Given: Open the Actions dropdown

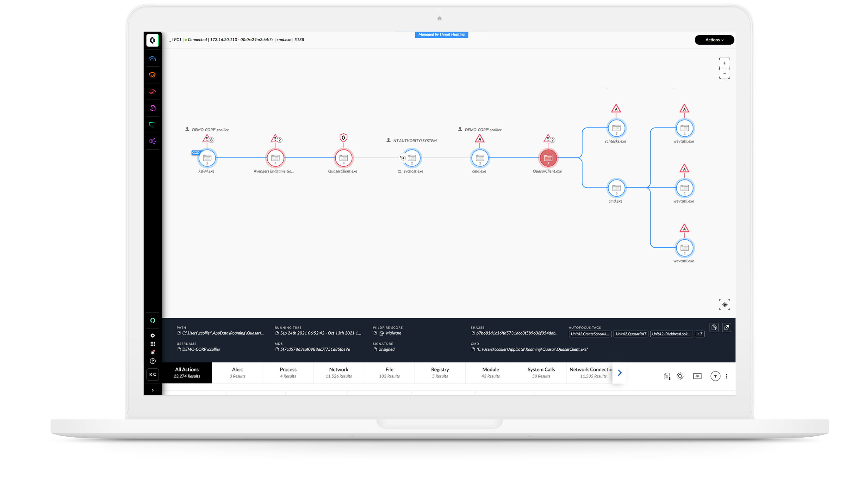Looking at the screenshot, I should coord(714,40).
